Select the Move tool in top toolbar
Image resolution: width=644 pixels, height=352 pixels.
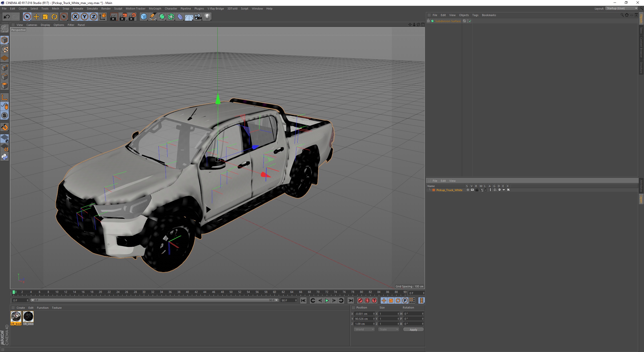pyautogui.click(x=36, y=17)
